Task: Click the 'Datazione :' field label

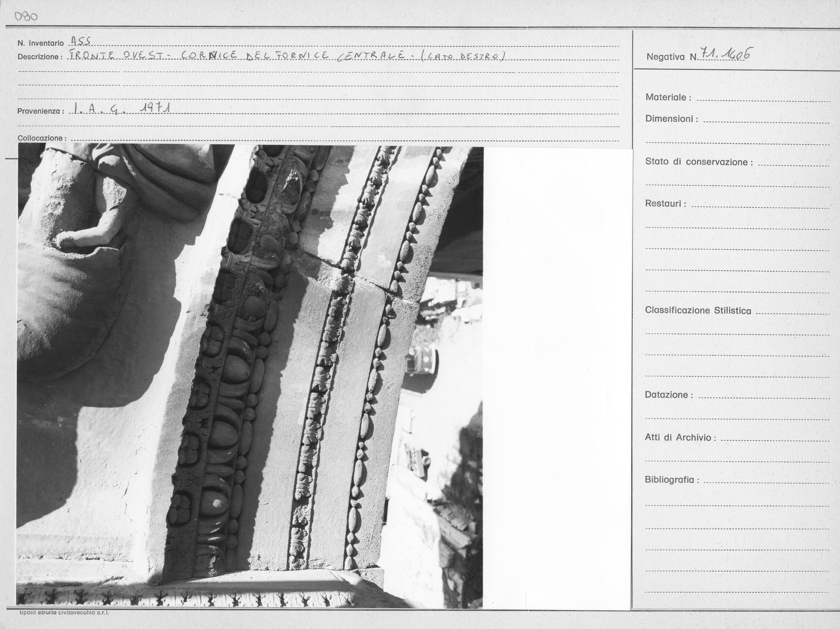Action: 668,395
